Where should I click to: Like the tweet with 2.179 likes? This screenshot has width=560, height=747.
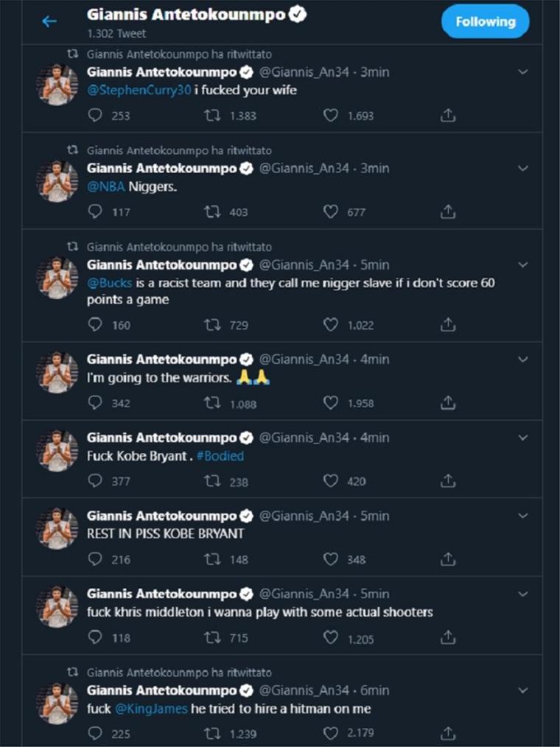point(331,733)
